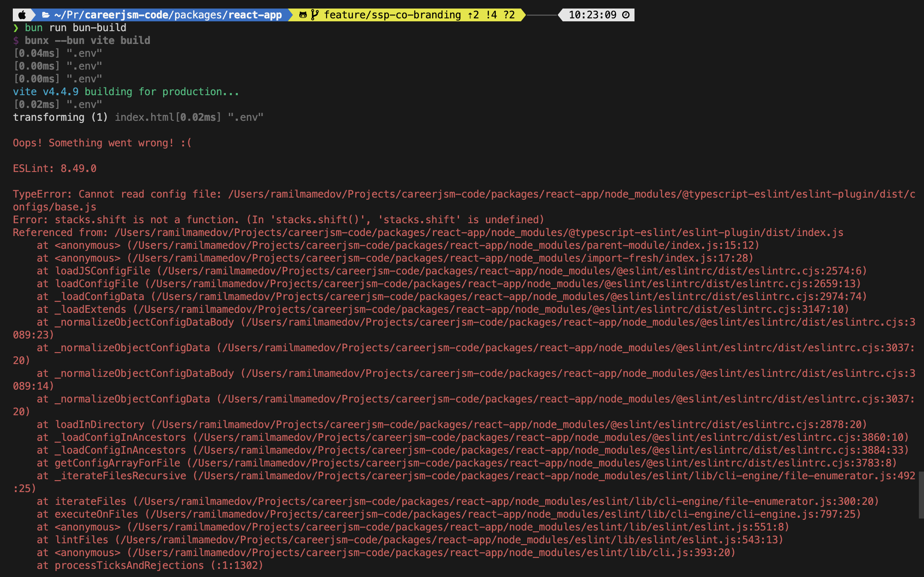Click the 'bun run bun-build' command text

click(x=76, y=28)
